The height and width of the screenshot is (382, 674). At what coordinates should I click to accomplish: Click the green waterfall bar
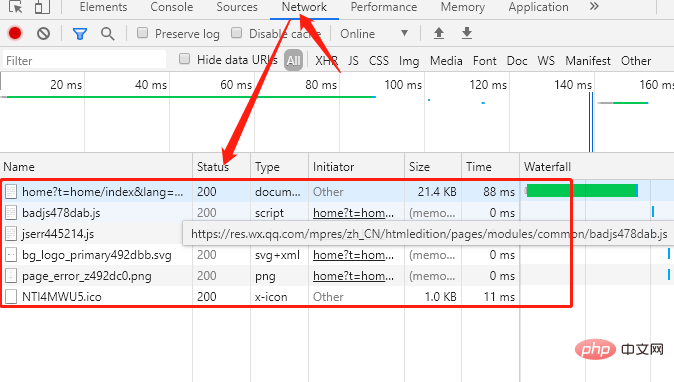point(582,191)
